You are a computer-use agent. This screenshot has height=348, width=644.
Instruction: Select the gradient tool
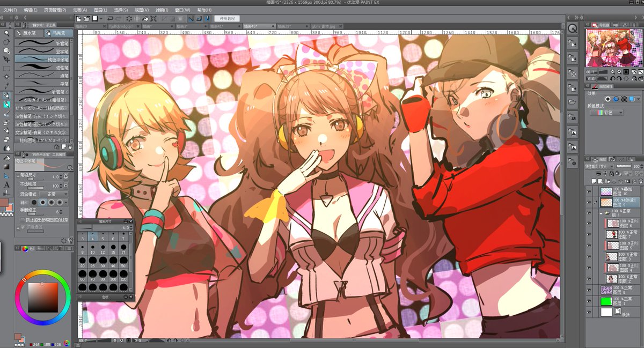(x=6, y=166)
